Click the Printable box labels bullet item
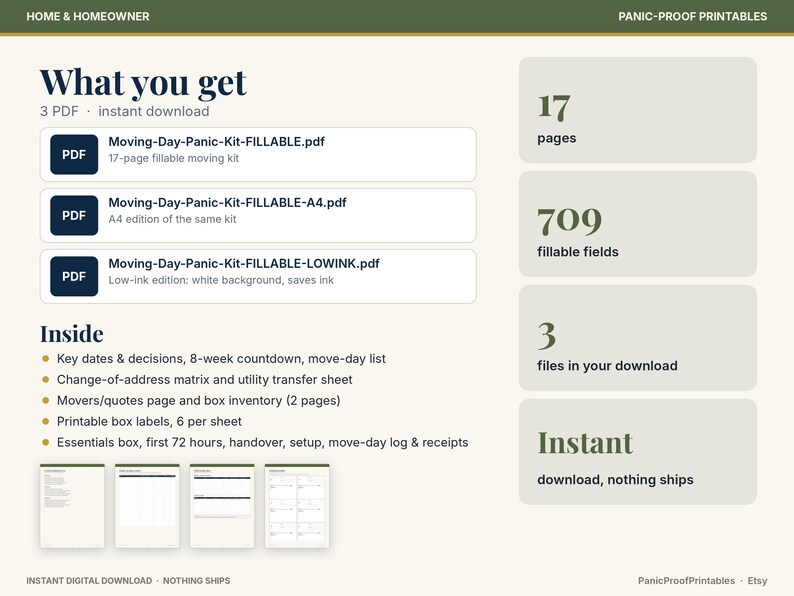The height and width of the screenshot is (596, 794). pyautogui.click(x=149, y=421)
